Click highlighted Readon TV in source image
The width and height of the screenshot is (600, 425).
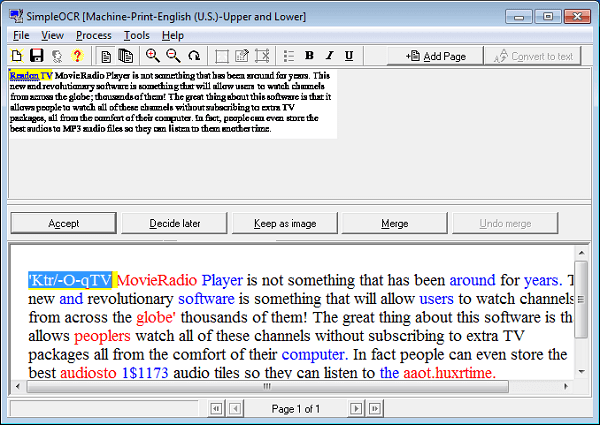31,75
